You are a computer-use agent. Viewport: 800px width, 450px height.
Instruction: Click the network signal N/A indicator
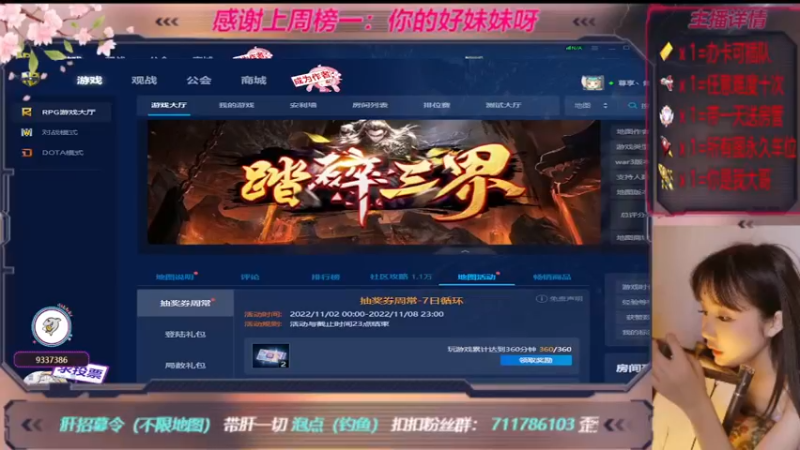click(573, 48)
